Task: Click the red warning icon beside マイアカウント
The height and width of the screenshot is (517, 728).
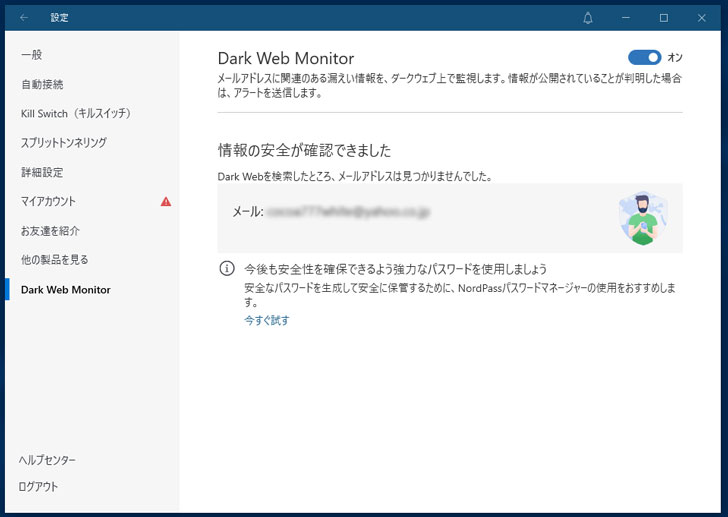Action: (166, 201)
